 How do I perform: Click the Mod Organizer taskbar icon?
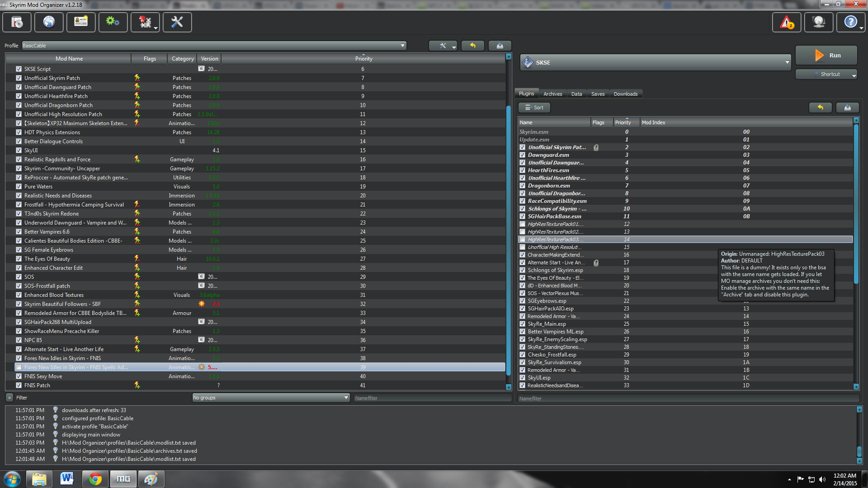pos(123,479)
